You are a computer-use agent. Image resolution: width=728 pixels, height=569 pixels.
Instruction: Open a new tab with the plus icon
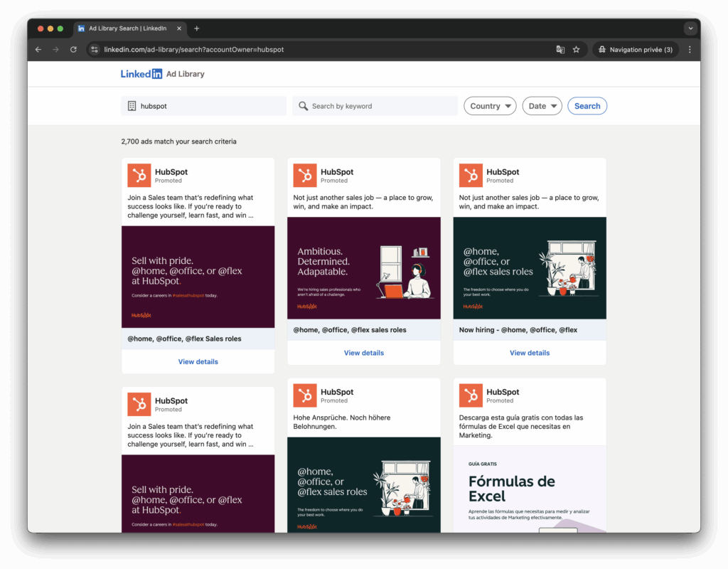[x=197, y=28]
